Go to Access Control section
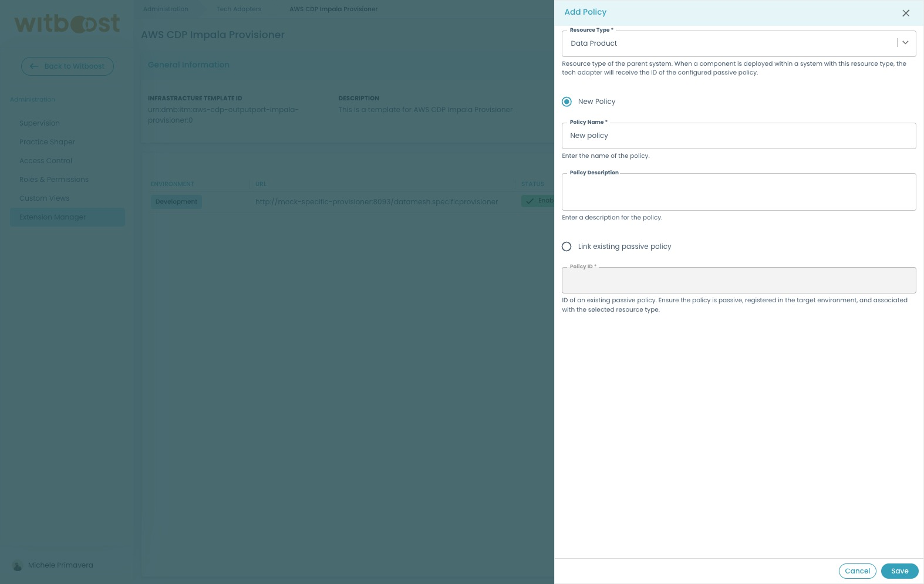 [46, 161]
